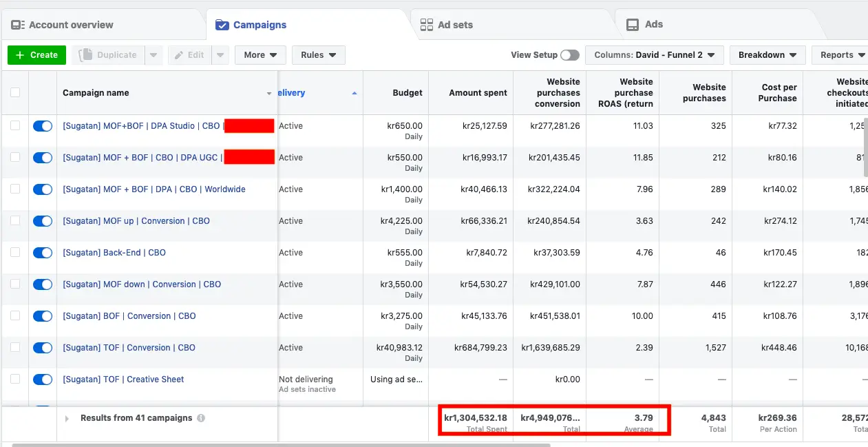
Task: Tick checkbox for Back-End CBO campaign
Action: click(x=15, y=253)
